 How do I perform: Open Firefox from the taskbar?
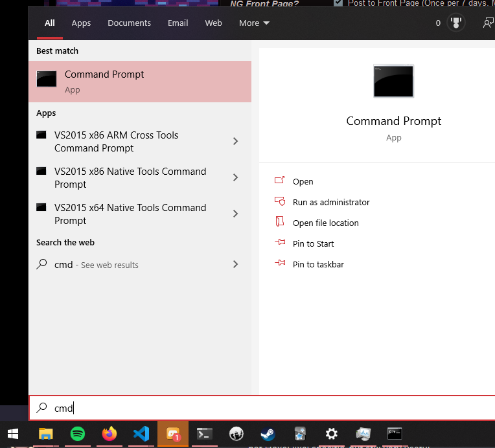(x=109, y=434)
